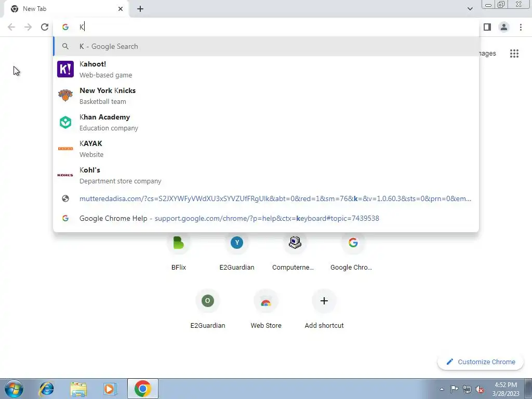The height and width of the screenshot is (399, 532).
Task: Click the Action Center flag icon
Action: coord(454,389)
